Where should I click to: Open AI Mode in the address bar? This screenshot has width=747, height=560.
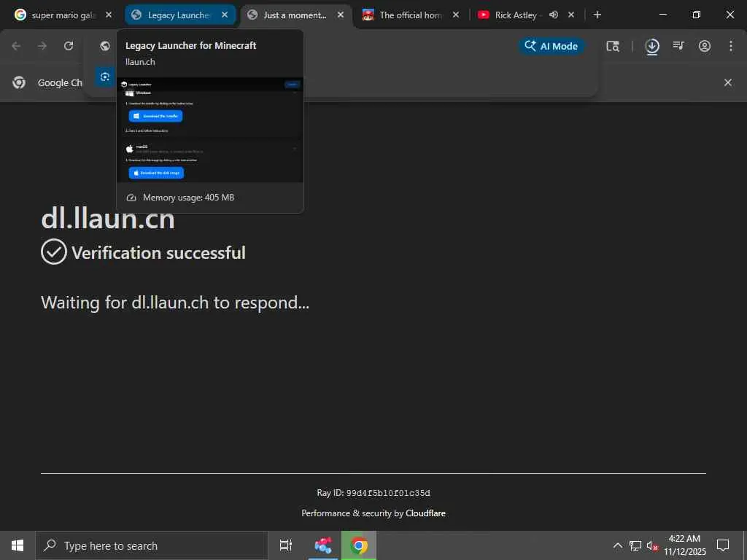[x=551, y=46]
